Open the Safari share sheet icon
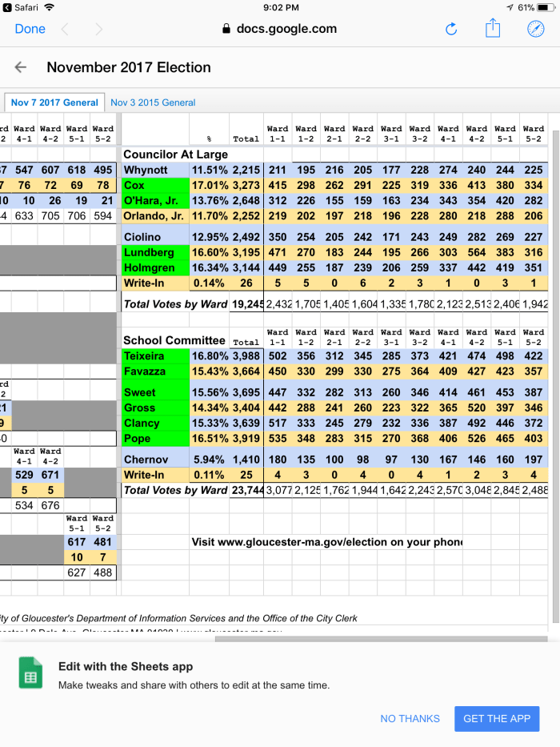 coord(493,29)
